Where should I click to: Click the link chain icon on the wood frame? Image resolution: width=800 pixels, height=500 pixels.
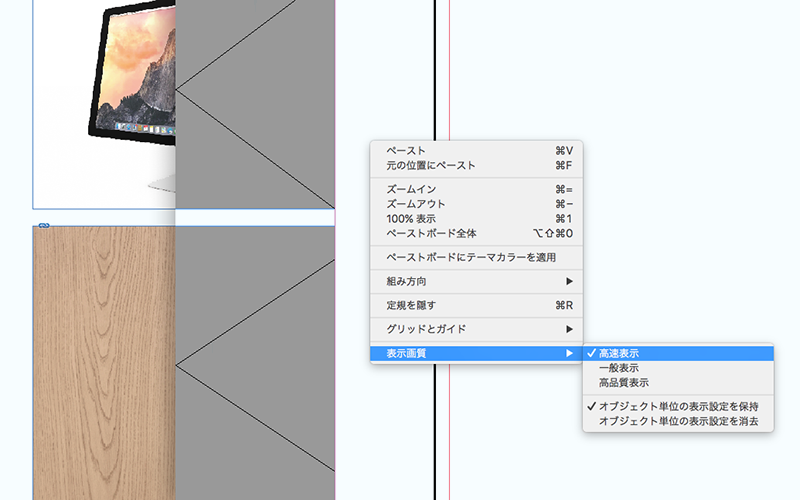point(44,226)
